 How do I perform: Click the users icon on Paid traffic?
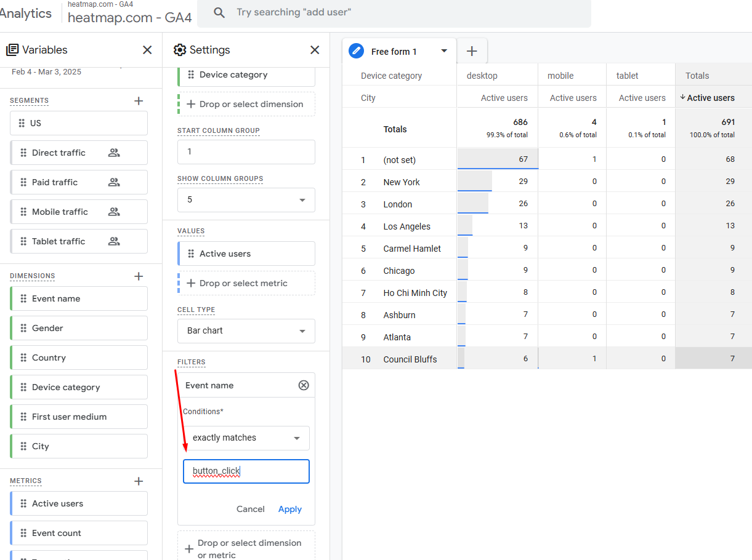pos(114,182)
